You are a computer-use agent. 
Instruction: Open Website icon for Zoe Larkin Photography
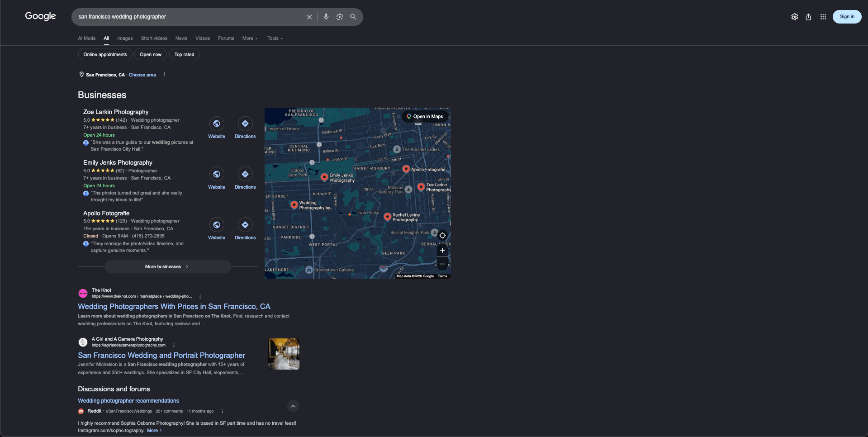coord(217,123)
